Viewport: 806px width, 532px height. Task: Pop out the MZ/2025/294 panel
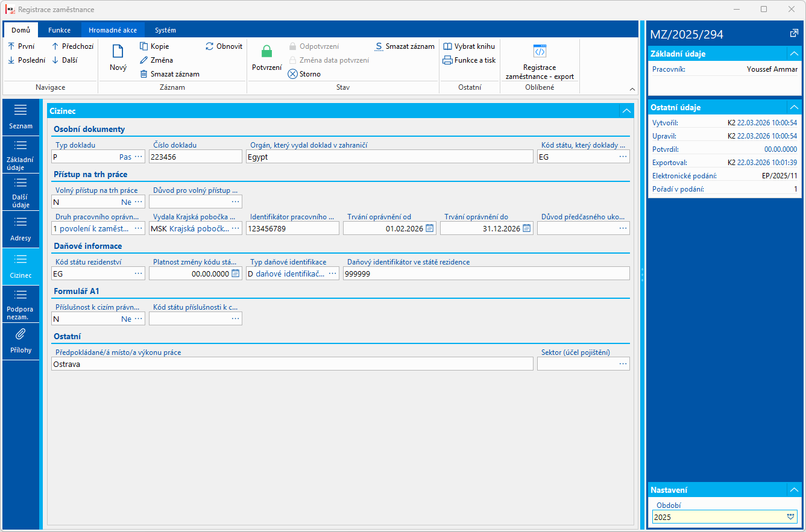coord(793,34)
